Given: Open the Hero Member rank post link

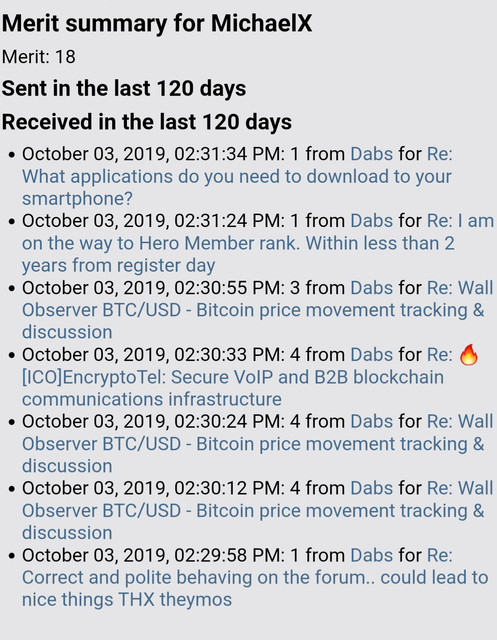Looking at the screenshot, I should tap(258, 243).
